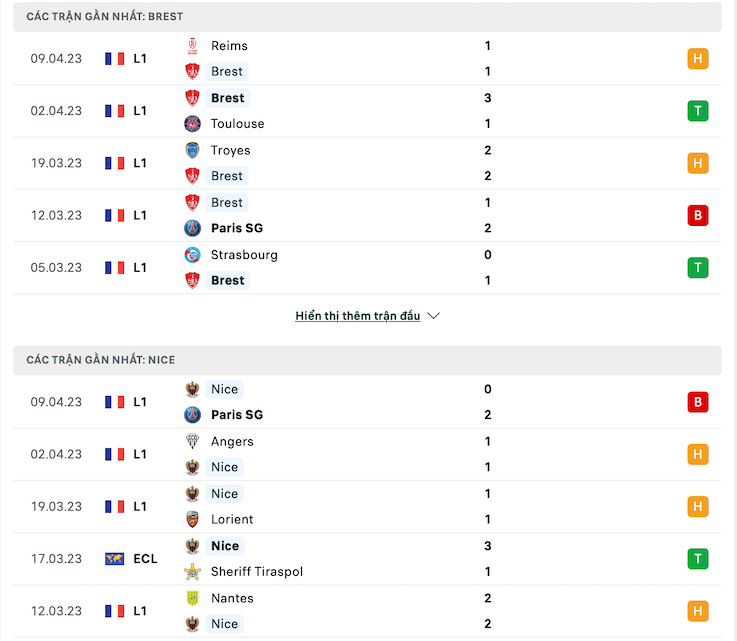Click the 'Các trận gần nhất: Brest' header
The width and height of the screenshot is (737, 641).
click(367, 16)
